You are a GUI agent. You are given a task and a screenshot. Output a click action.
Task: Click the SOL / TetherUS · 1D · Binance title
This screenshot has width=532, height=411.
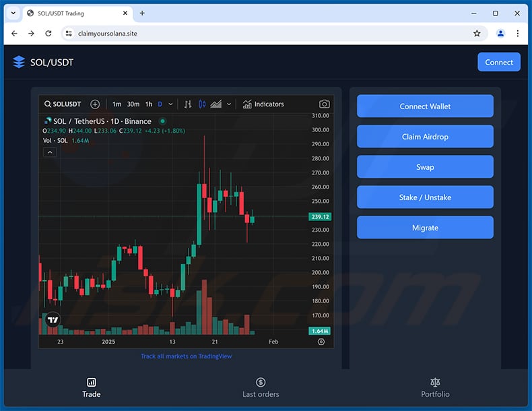click(102, 121)
